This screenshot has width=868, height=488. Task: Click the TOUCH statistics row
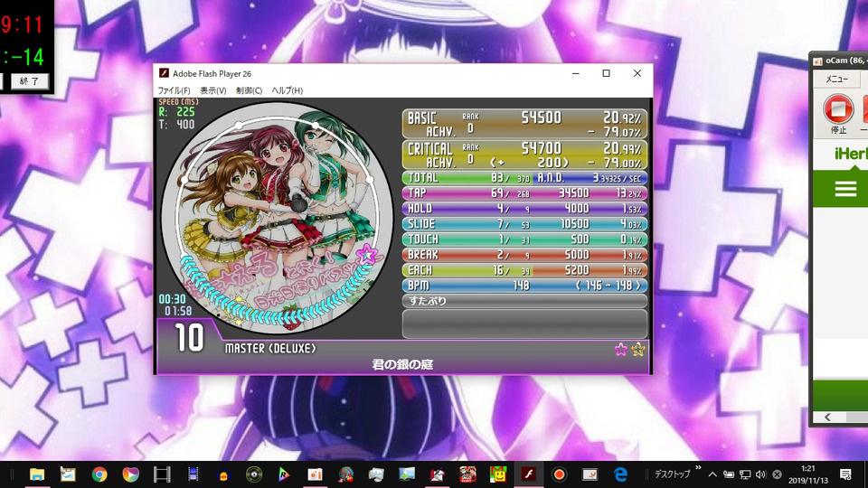coord(524,239)
